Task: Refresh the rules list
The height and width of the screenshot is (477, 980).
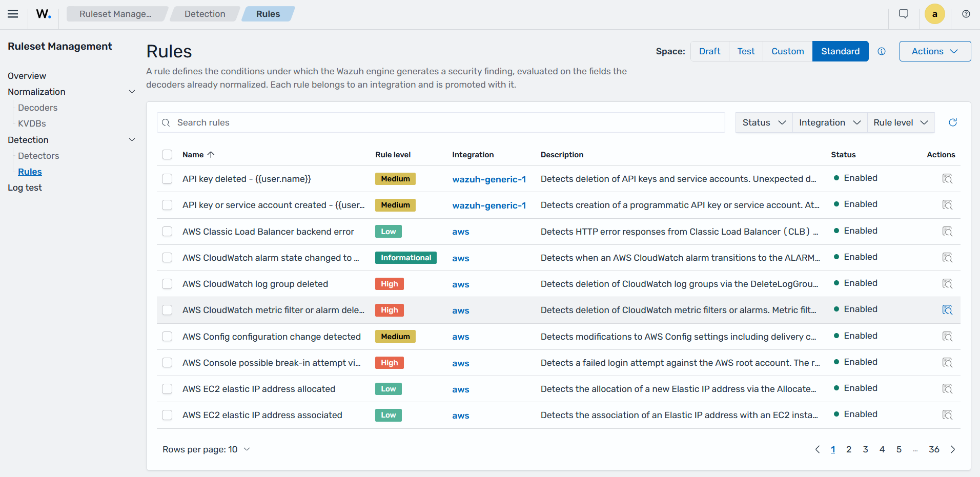Action: coord(953,122)
